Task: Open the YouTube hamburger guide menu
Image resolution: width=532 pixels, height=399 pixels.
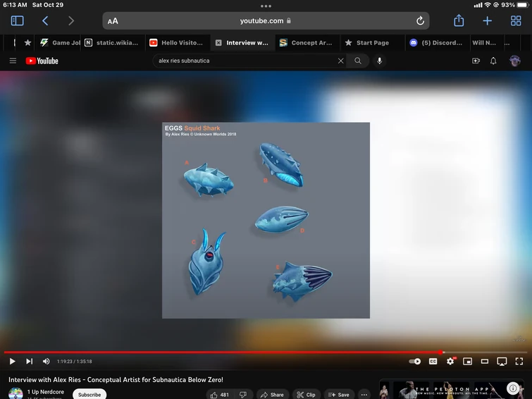Action: [x=13, y=61]
